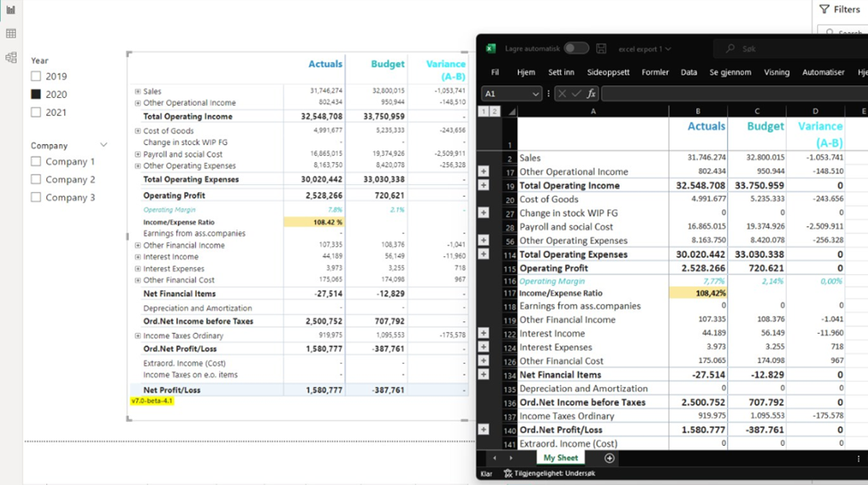Click the Excel select-all corner triangle
868x485 pixels.
[511, 112]
